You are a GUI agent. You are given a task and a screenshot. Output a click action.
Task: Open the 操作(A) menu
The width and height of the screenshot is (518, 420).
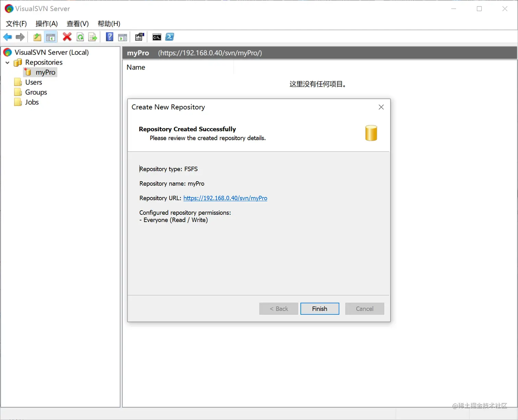pos(47,24)
